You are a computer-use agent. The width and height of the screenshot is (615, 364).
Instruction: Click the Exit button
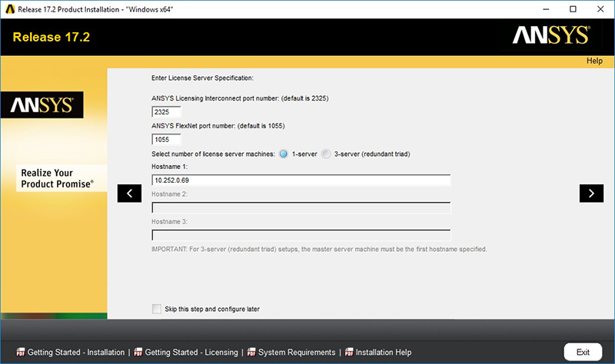click(583, 352)
